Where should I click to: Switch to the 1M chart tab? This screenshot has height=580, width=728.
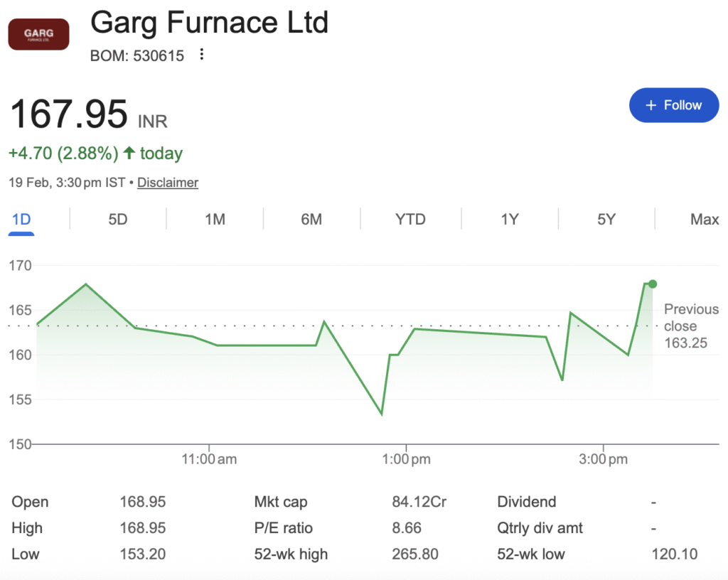pyautogui.click(x=215, y=219)
